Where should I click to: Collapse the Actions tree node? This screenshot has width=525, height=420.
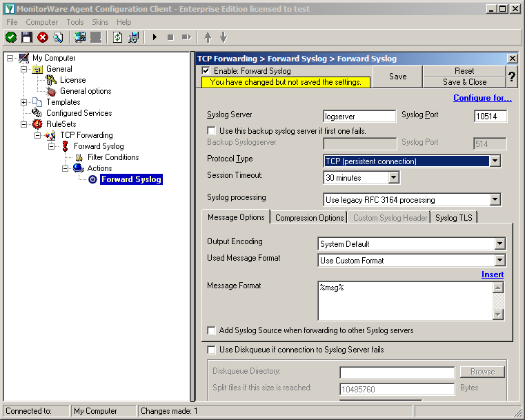66,169
